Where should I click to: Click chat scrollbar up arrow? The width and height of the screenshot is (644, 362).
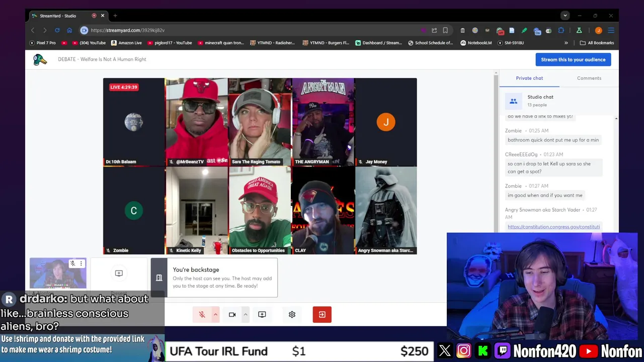(616, 119)
